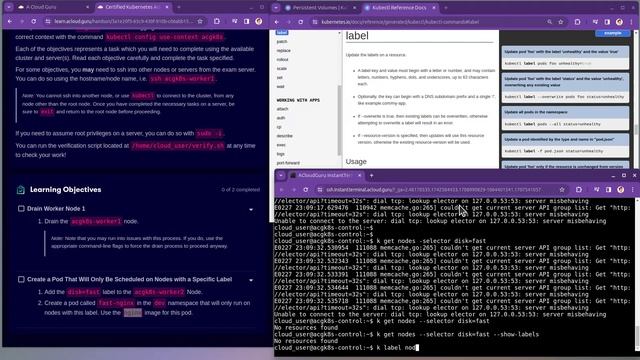This screenshot has height=360, width=640.
Task: Open 'WORKING WITH APPS' section heading
Action: [x=298, y=100]
